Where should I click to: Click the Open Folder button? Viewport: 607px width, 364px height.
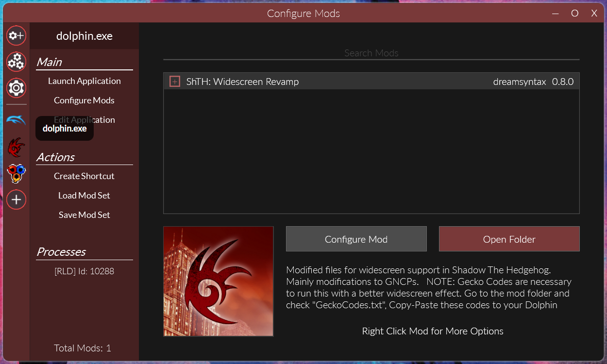pos(509,239)
